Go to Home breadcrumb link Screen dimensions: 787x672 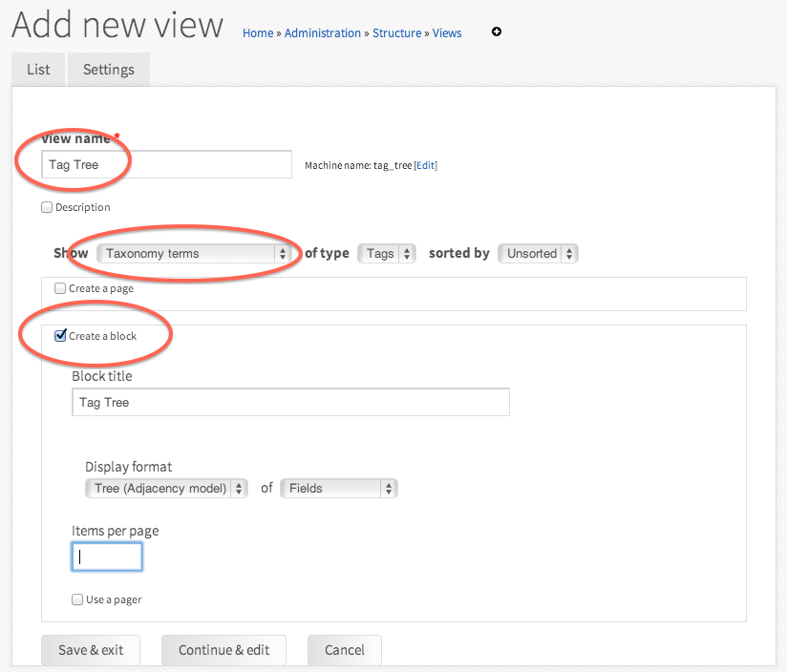click(x=258, y=33)
